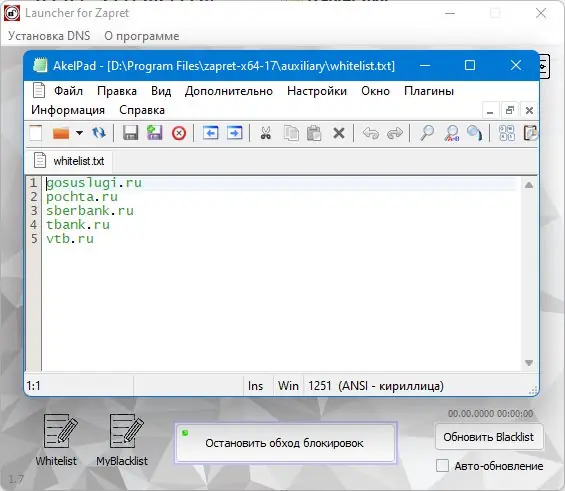Open the О программе menu in Launcher

point(142,36)
